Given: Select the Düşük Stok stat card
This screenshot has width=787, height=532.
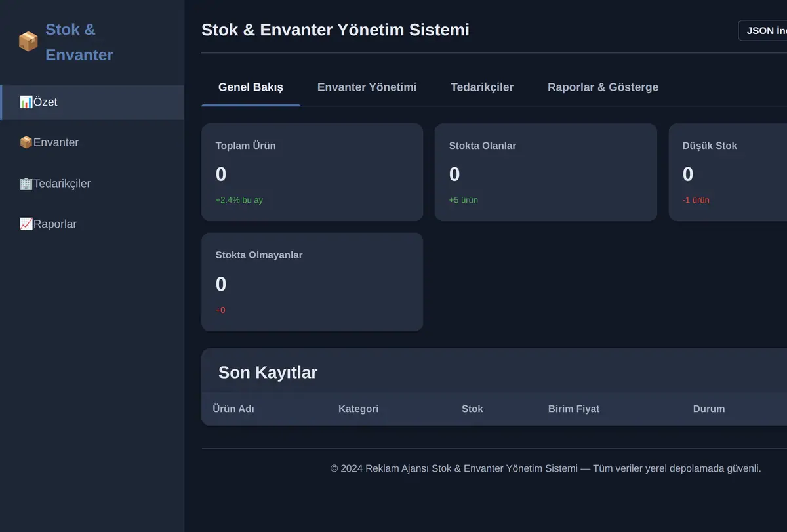Looking at the screenshot, I should tap(728, 173).
